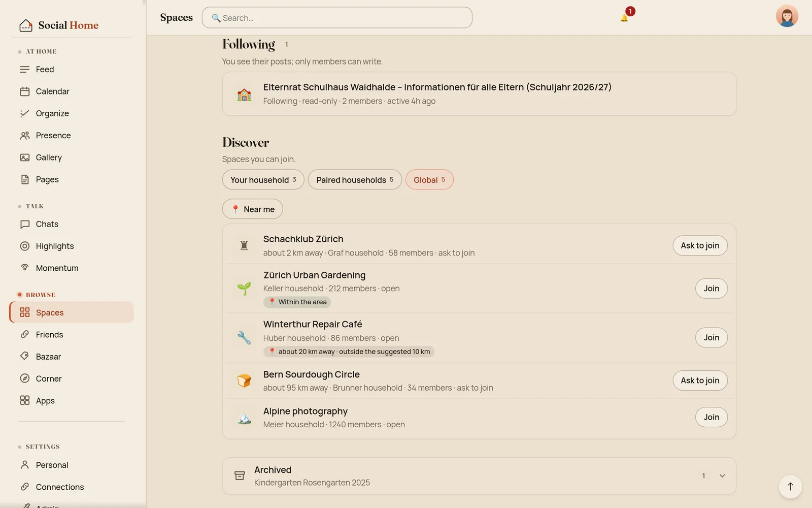Click the Friends link icon

click(25, 334)
